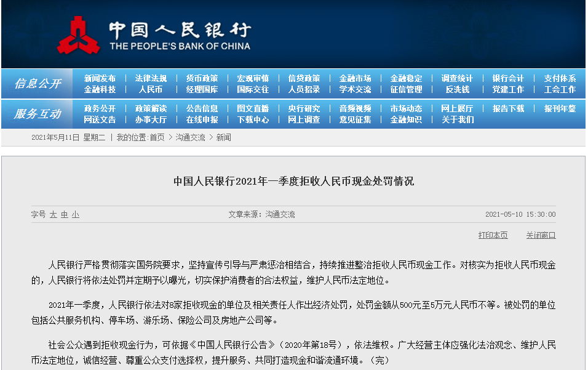This screenshot has height=370, width=588.
Task: Go to 网送文告 page
Action: pos(100,119)
